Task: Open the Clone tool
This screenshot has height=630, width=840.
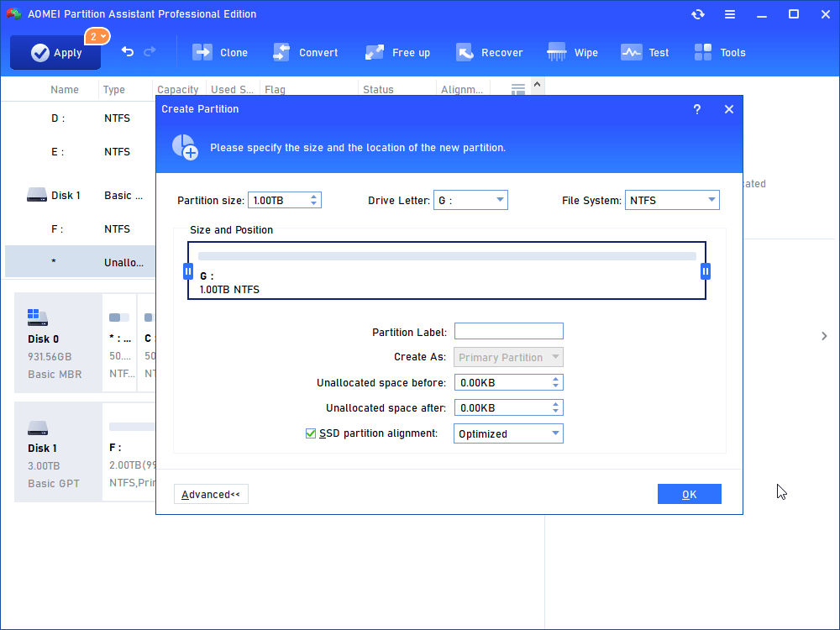Action: click(x=220, y=52)
